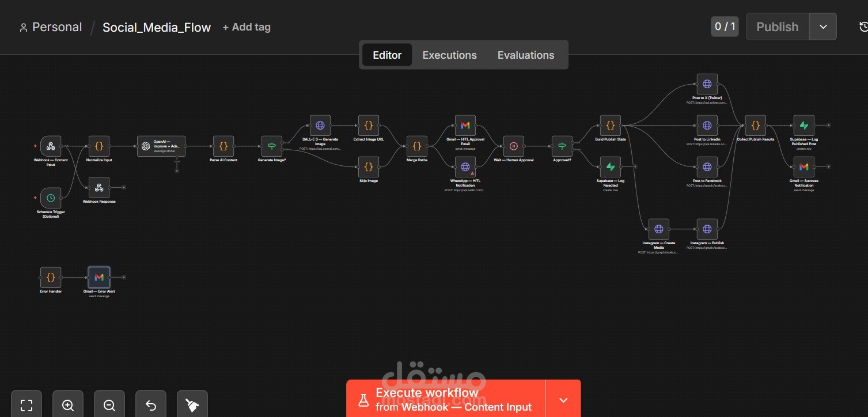Switch to the Evaluations tab
The width and height of the screenshot is (868, 417).
click(x=525, y=55)
